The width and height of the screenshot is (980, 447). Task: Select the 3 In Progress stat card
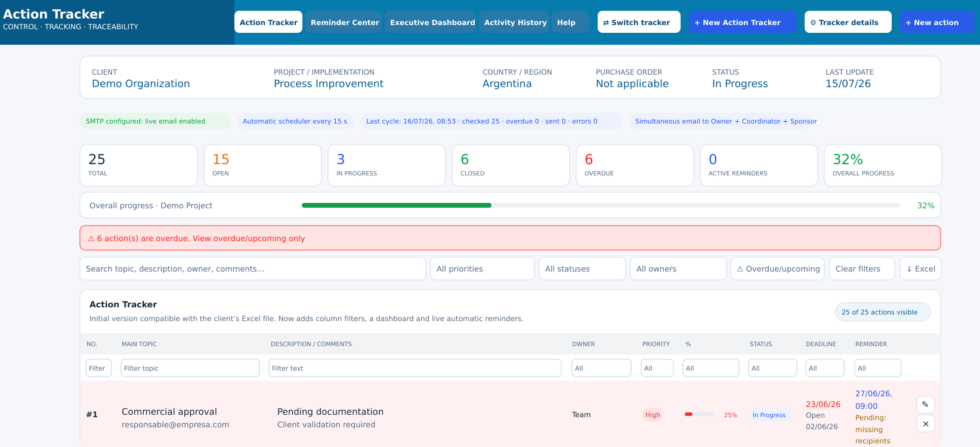387,165
